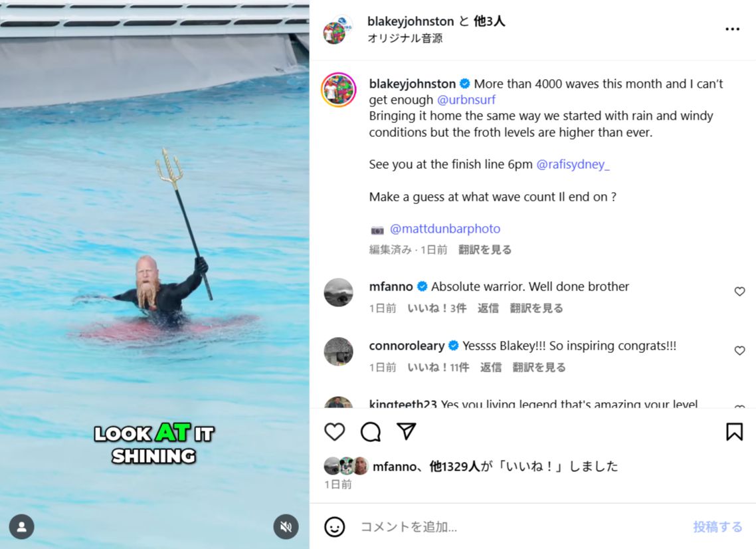The height and width of the screenshot is (549, 756).
Task: Open the @urbnsurf mention link
Action: pyautogui.click(x=466, y=100)
